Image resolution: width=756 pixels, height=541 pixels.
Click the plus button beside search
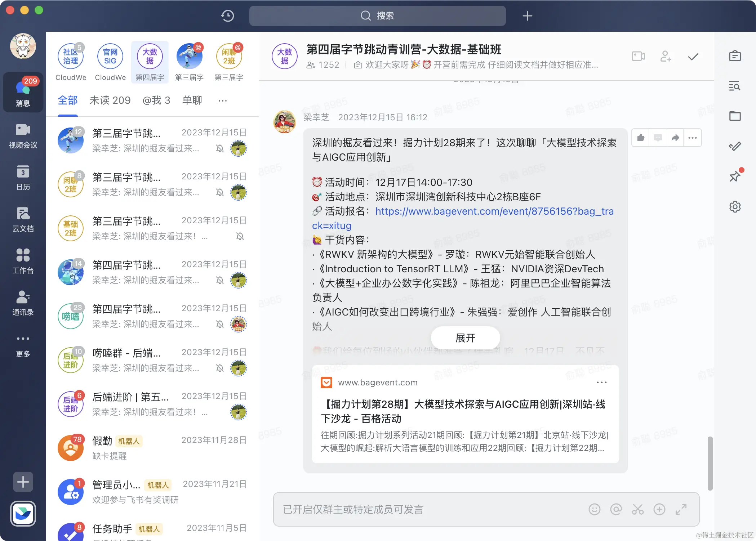tap(527, 16)
